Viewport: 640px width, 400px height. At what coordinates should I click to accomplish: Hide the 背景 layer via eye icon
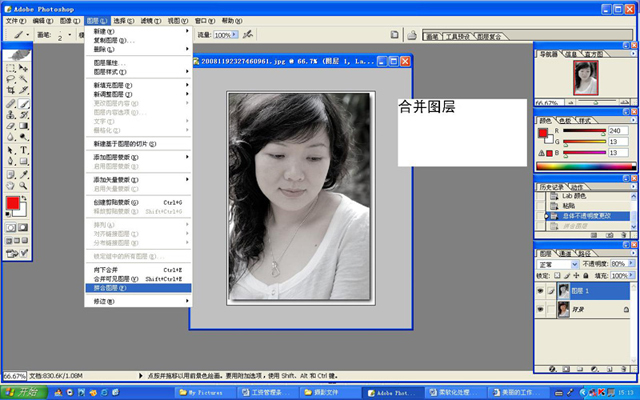coord(539,312)
